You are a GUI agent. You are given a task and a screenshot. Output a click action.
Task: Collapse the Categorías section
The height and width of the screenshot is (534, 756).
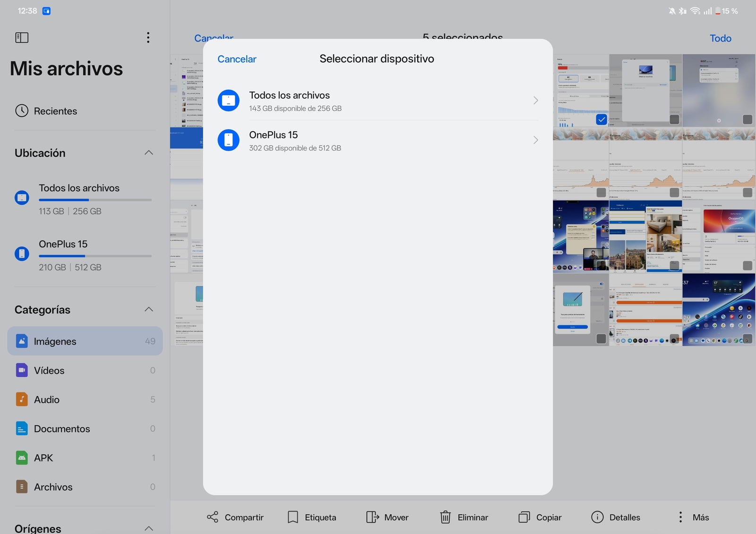point(148,309)
